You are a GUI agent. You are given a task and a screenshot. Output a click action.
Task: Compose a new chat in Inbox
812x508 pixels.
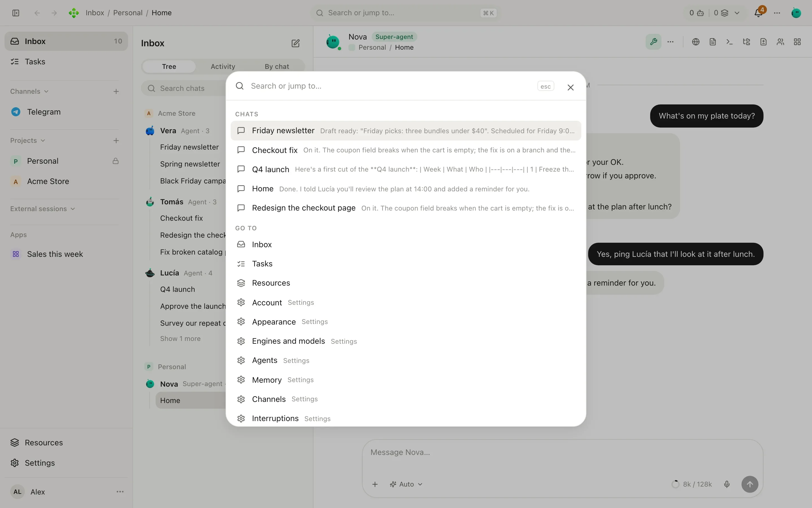pos(295,43)
